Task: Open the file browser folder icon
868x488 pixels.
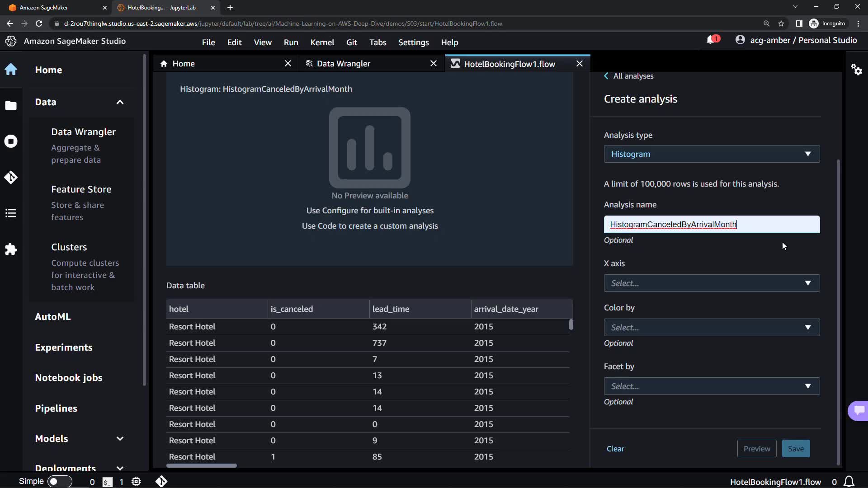Action: (x=11, y=106)
